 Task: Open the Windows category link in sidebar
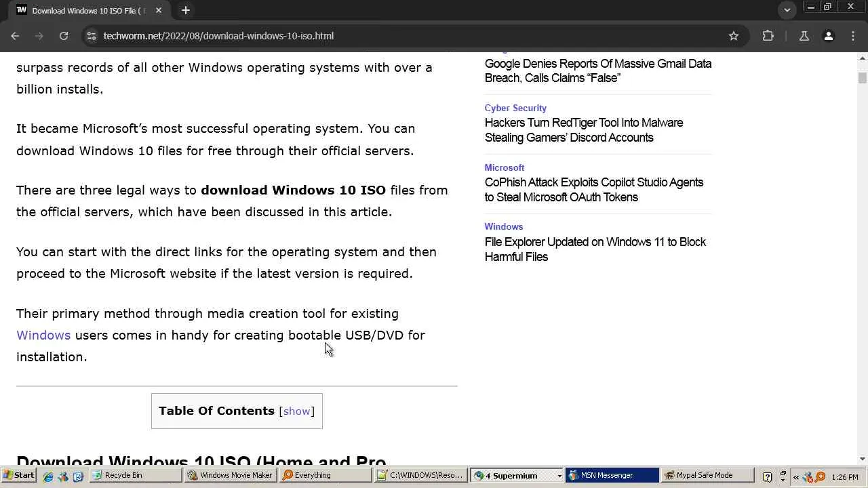point(504,226)
